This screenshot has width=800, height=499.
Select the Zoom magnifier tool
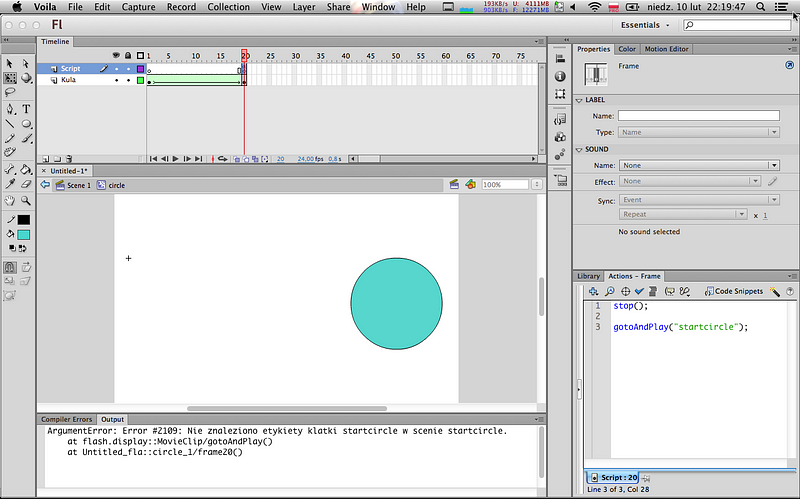click(x=26, y=201)
